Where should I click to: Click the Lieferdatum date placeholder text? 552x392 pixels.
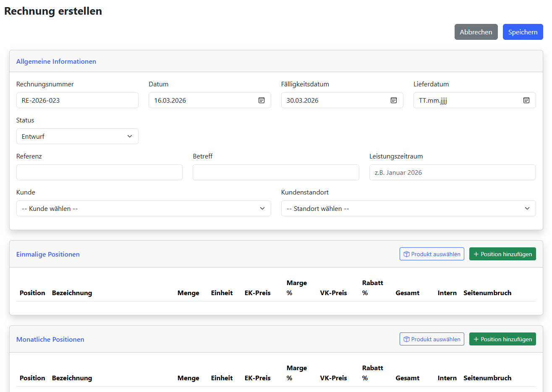433,100
